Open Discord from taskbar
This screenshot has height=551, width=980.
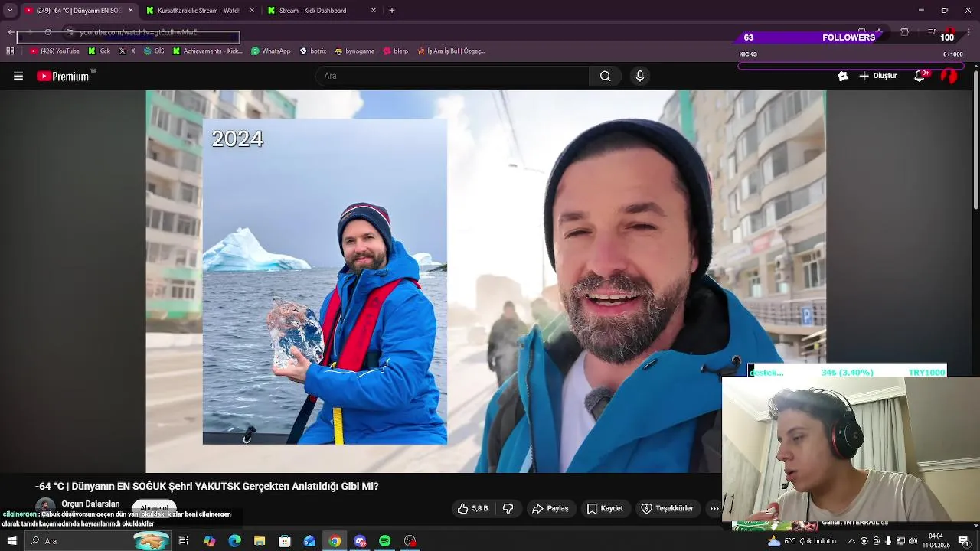360,541
